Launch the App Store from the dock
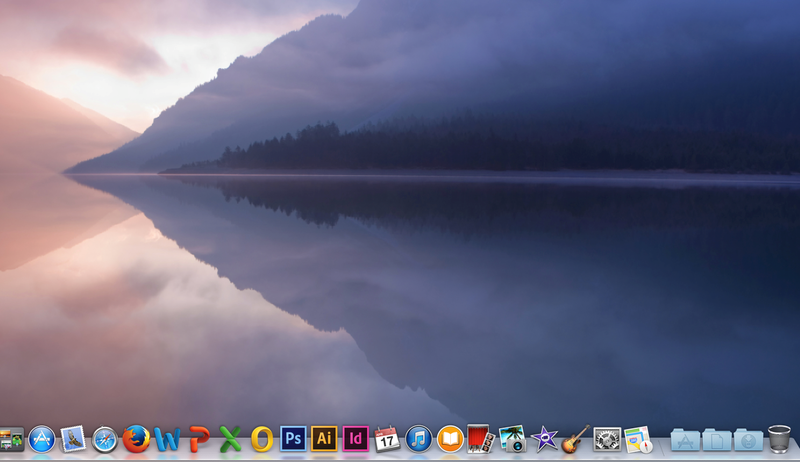The width and height of the screenshot is (800, 462). [42, 439]
